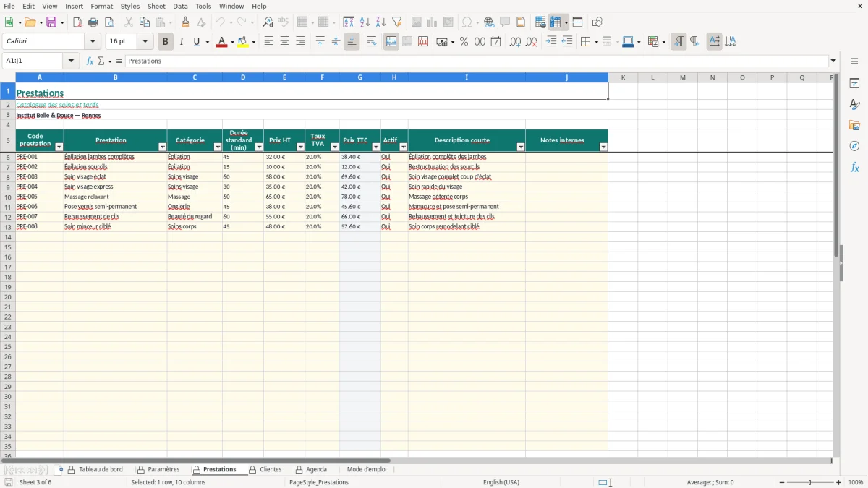Open filter dropdown for Catégorie column

click(x=218, y=147)
